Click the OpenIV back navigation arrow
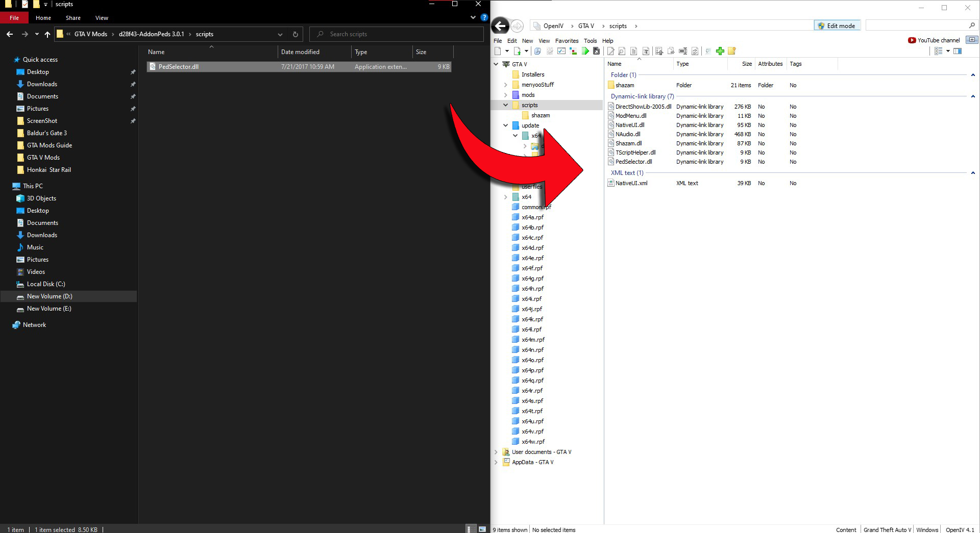Viewport: 980px width, 533px height. [501, 26]
